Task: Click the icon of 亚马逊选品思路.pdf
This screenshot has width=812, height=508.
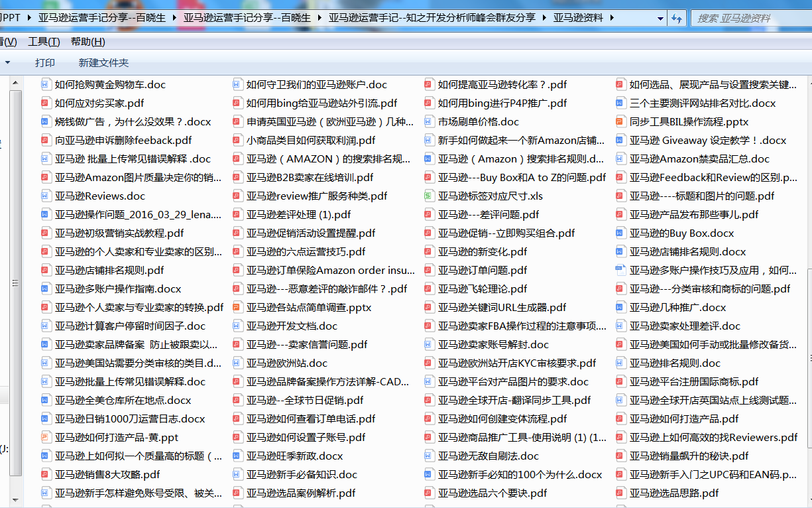Action: (620, 493)
